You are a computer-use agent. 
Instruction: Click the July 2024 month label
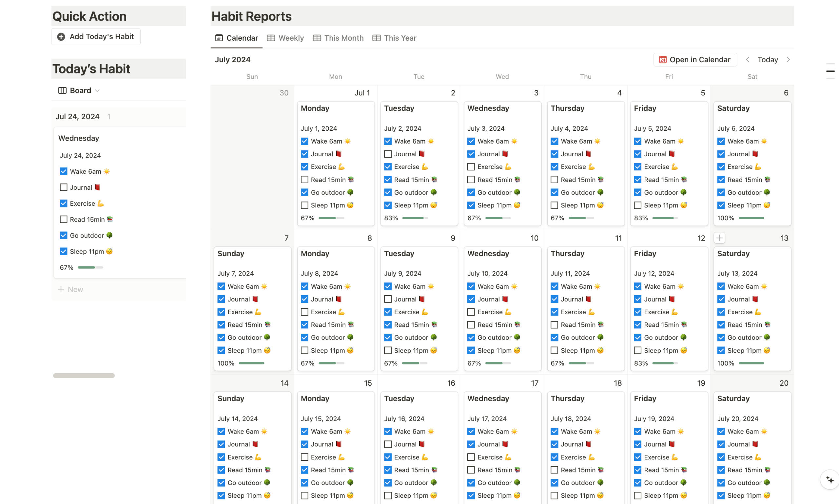point(233,60)
